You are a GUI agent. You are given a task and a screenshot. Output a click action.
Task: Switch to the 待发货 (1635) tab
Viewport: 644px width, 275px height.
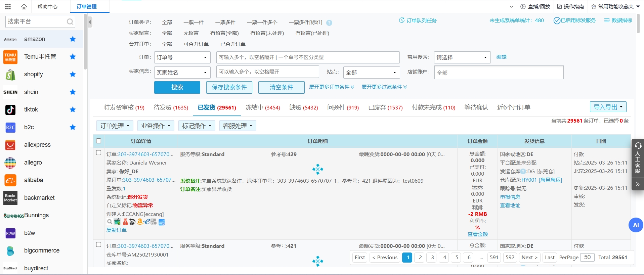171,107
